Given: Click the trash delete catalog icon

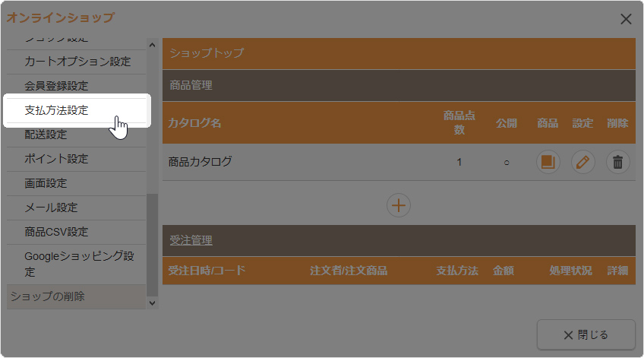Looking at the screenshot, I should 618,162.
